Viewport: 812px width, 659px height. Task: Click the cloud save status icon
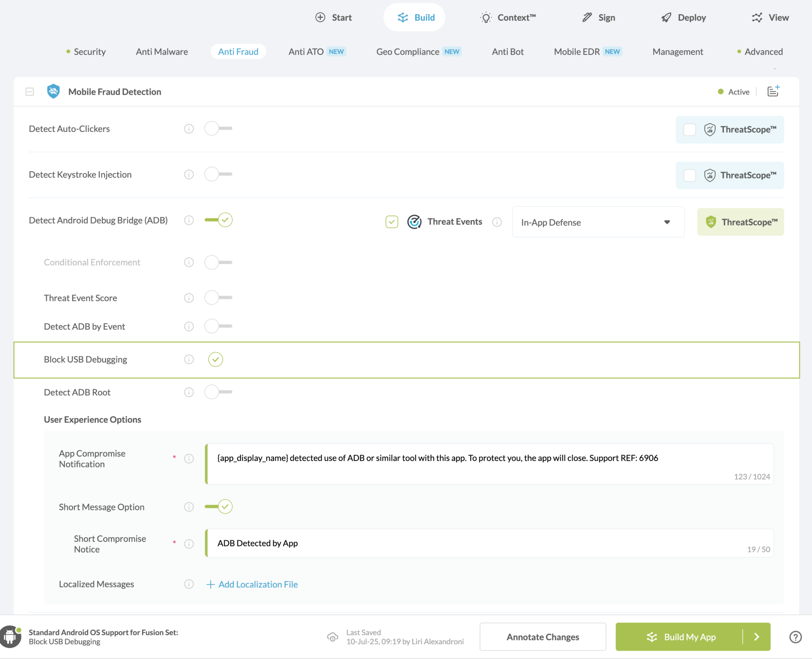(333, 637)
